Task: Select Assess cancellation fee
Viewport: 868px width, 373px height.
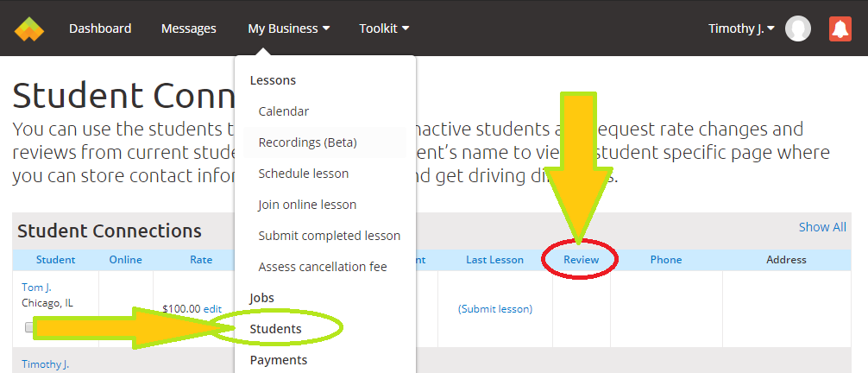Action: tap(322, 267)
